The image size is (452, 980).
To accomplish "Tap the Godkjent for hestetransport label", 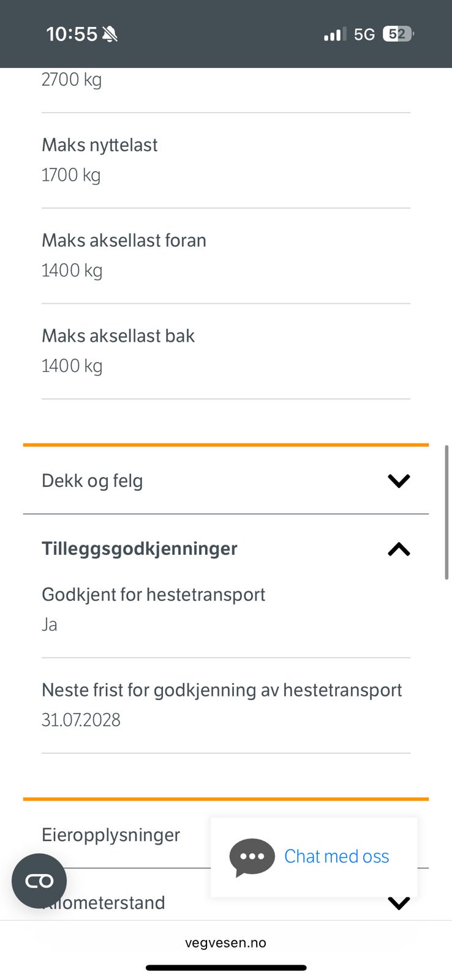I will click(153, 595).
